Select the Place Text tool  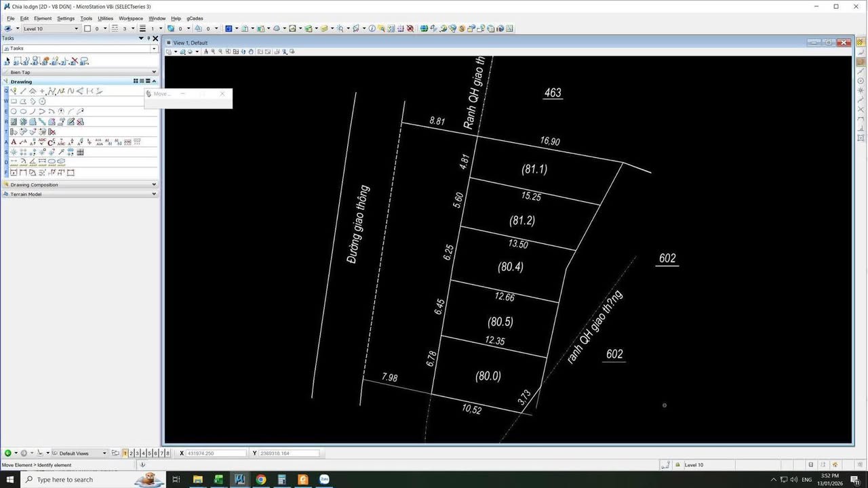pyautogui.click(x=14, y=142)
